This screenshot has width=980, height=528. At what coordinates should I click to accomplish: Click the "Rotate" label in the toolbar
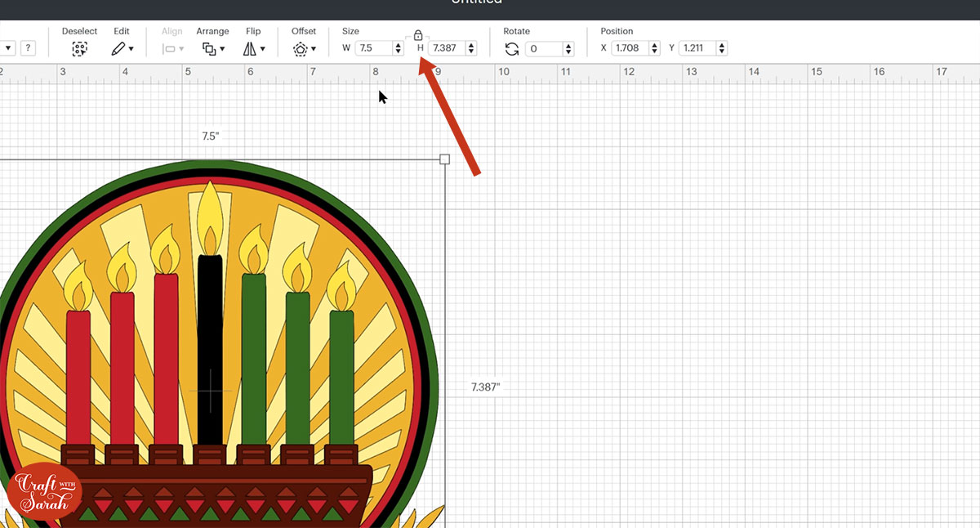point(517,31)
